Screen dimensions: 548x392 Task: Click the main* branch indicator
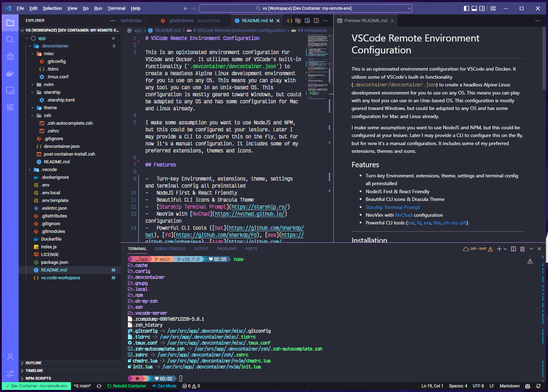click(83, 386)
